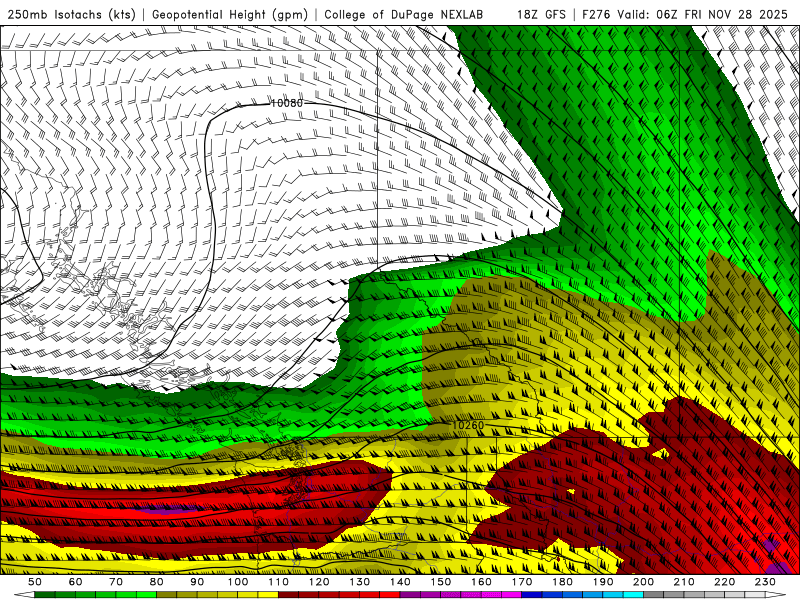Click the 70 label on the color scale

[116, 582]
